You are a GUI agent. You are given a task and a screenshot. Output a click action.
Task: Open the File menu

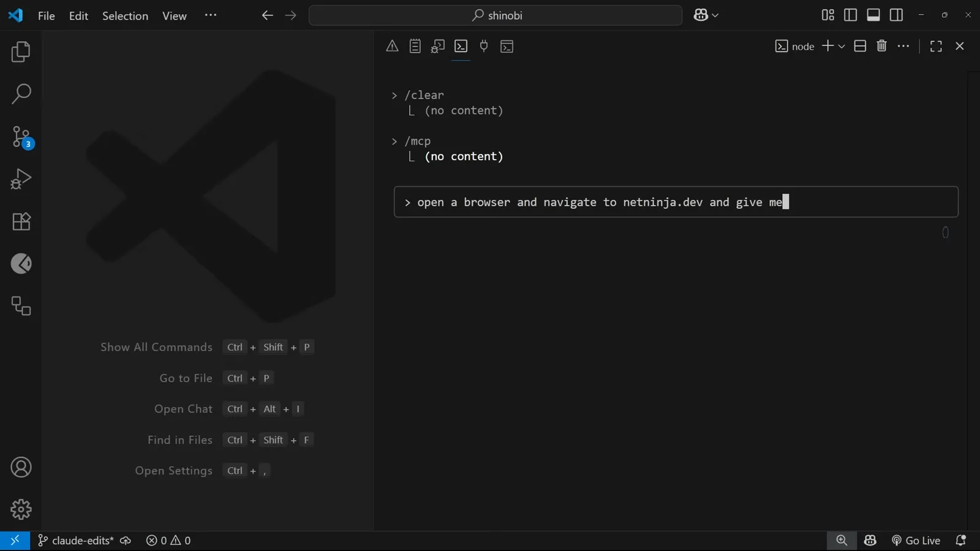pyautogui.click(x=46, y=16)
